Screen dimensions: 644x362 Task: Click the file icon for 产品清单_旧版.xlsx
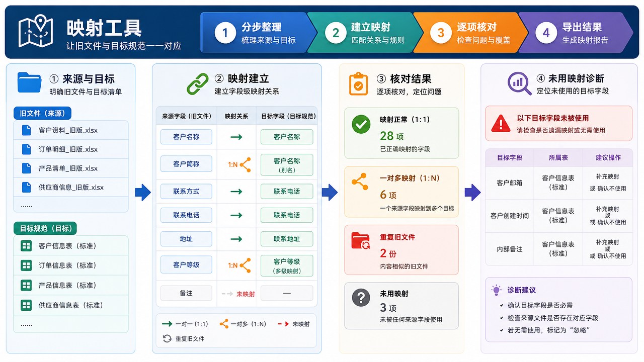26,168
